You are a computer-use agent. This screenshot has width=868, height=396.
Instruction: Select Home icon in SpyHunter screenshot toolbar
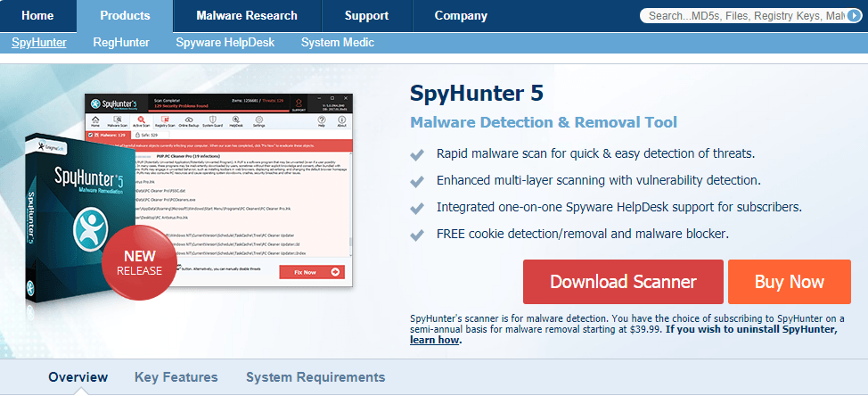[95, 120]
